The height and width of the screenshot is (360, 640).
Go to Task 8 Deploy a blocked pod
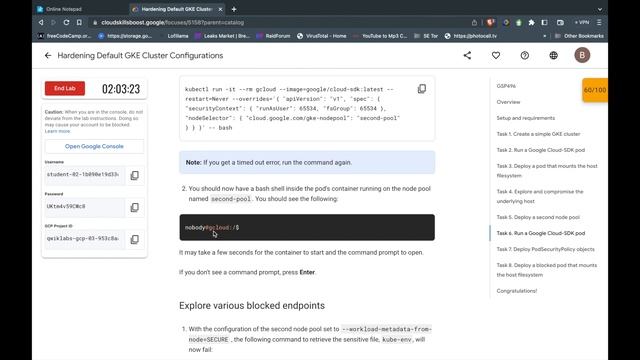coord(547,270)
